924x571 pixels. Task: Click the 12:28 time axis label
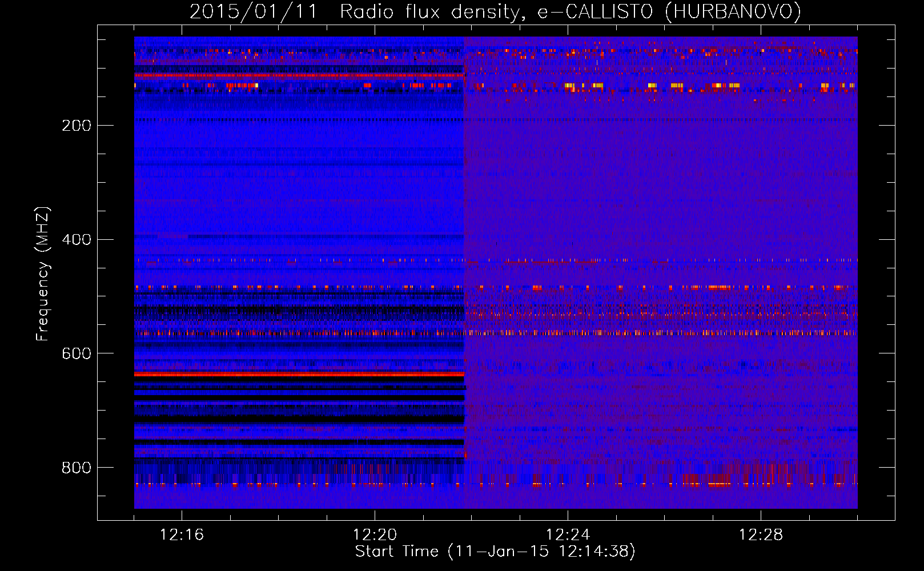click(761, 535)
